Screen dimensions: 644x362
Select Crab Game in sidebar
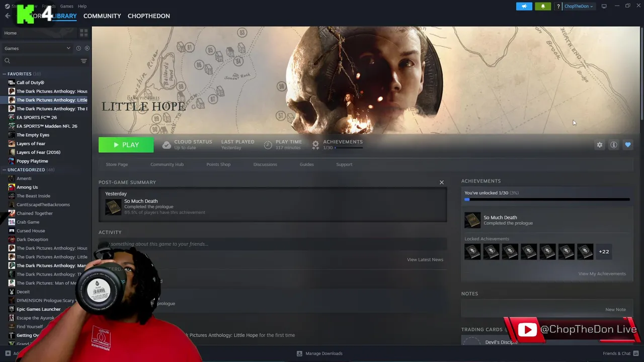28,222
